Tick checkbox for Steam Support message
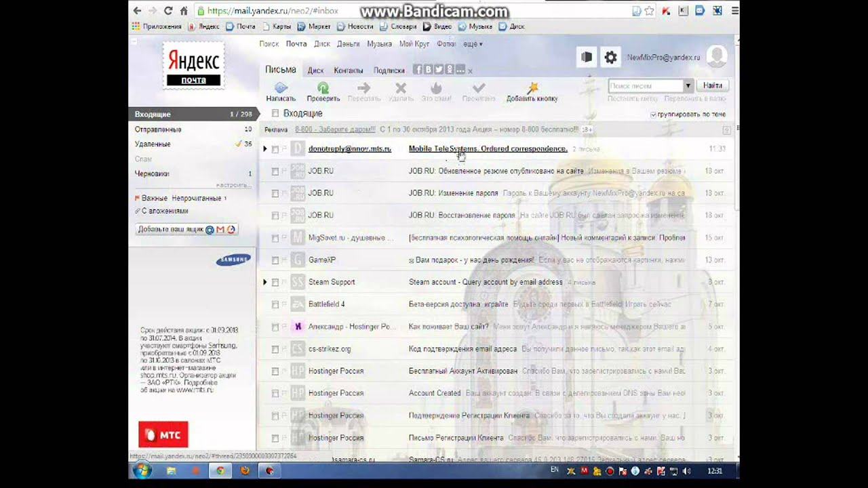Image resolution: width=868 pixels, height=488 pixels. [x=275, y=282]
